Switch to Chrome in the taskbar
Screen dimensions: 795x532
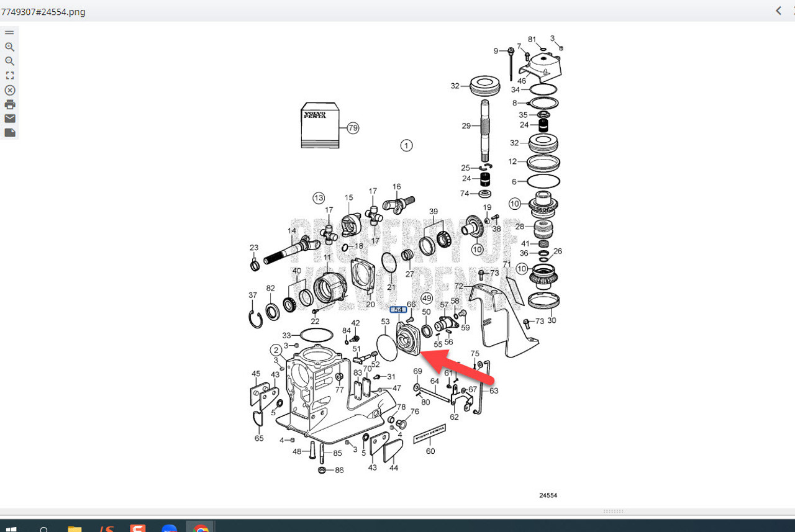201,529
